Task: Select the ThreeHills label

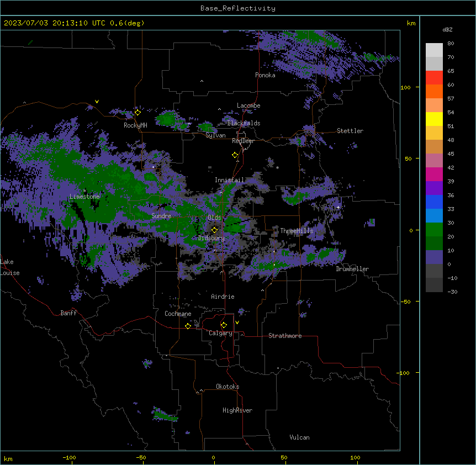Action: point(297,231)
